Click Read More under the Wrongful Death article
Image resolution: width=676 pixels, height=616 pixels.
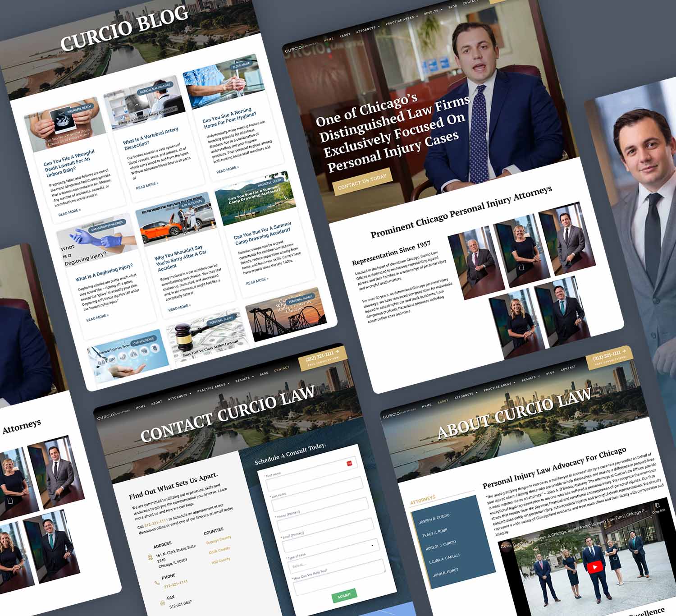[x=69, y=211]
